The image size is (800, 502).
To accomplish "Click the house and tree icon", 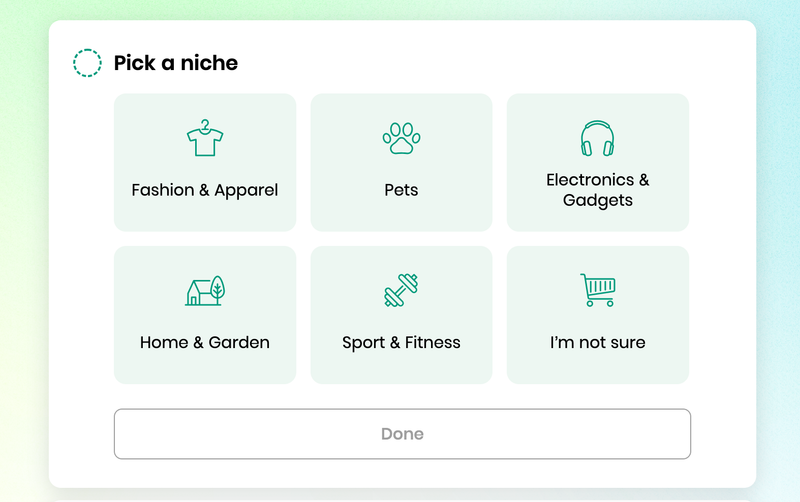I will point(205,290).
